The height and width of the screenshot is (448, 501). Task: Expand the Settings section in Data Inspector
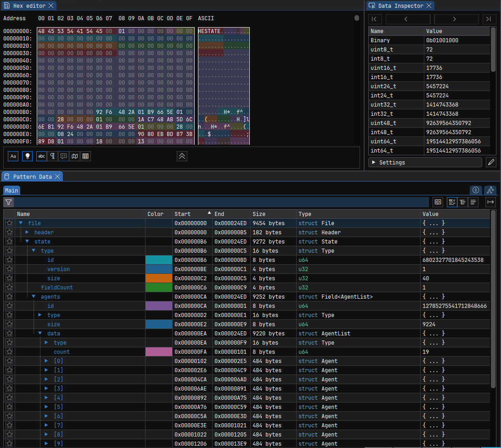[425, 162]
